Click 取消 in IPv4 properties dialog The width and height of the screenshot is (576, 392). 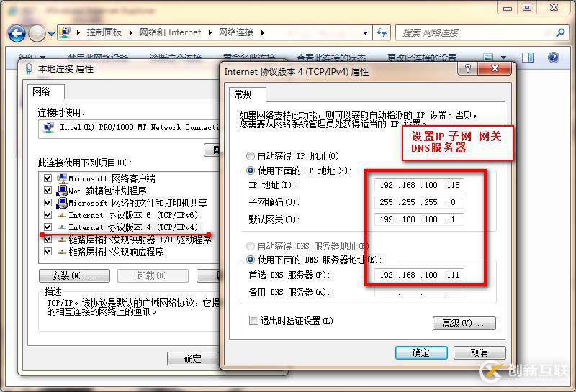pos(480,352)
